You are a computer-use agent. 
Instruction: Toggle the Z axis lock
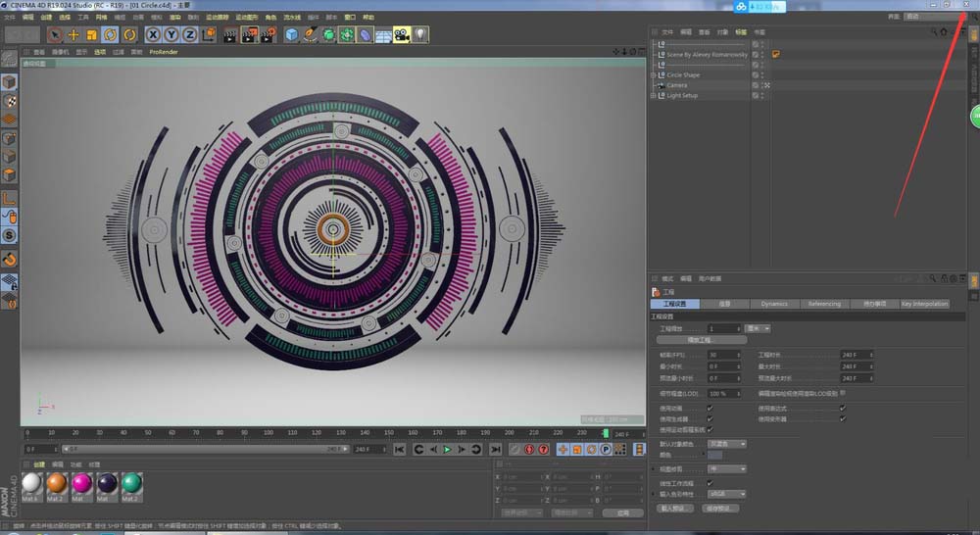189,34
